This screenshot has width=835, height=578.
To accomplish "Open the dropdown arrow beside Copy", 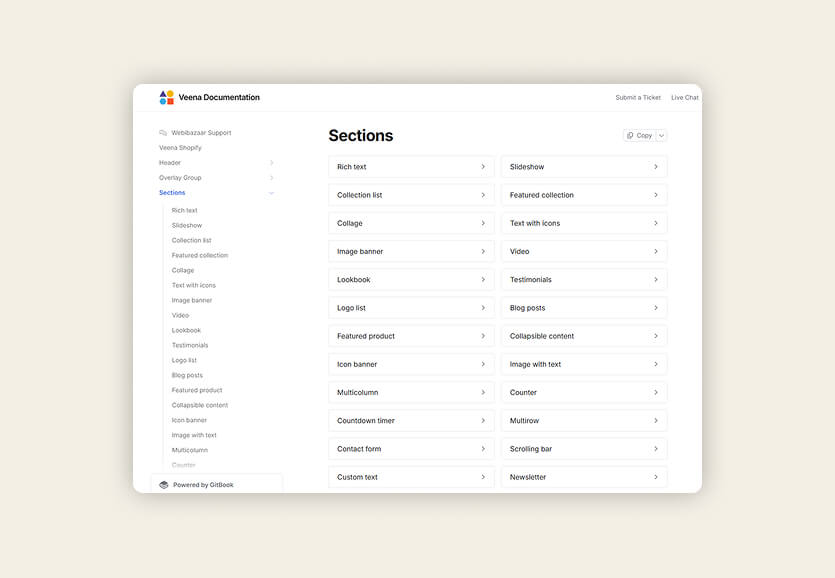I will click(662, 136).
